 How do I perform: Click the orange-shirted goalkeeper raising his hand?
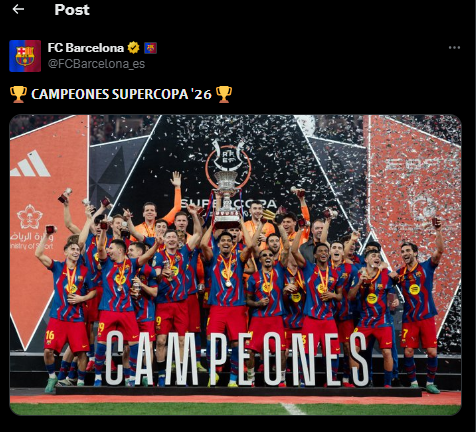point(159,212)
